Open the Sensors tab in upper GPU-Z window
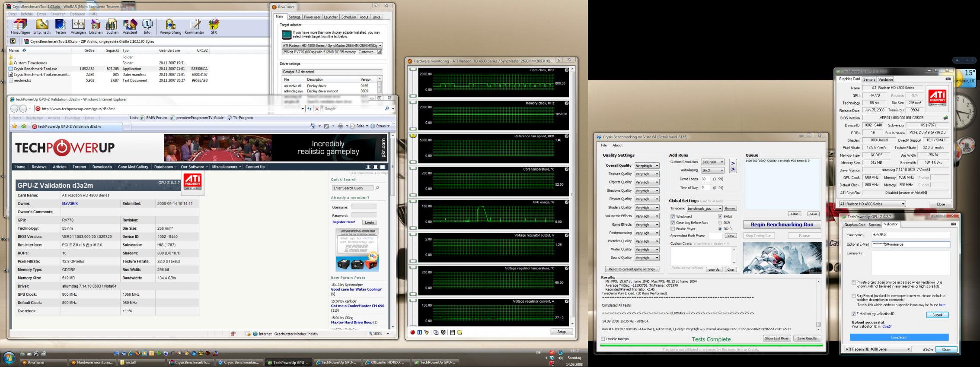 pyautogui.click(x=869, y=79)
